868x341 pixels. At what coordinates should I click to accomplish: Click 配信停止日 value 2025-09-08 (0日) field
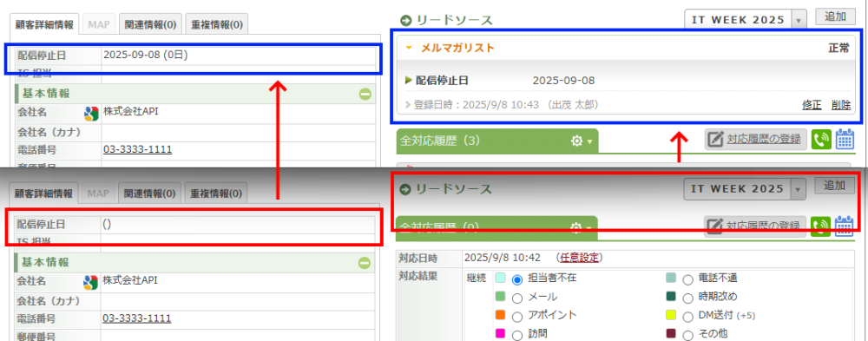[x=239, y=56]
